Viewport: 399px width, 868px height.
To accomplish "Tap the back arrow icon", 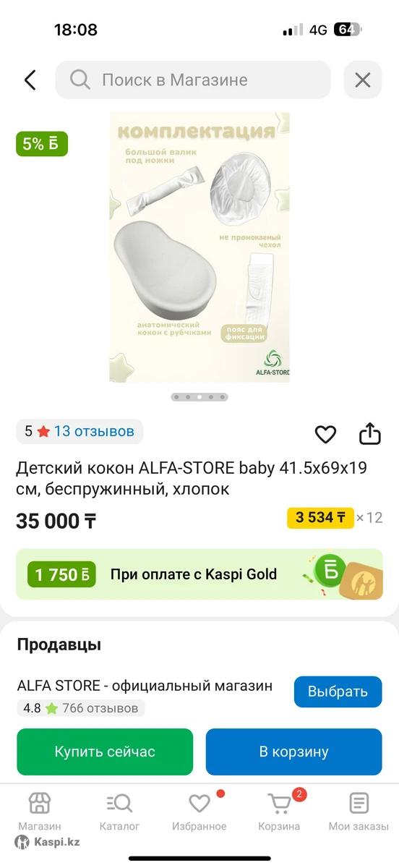I will coord(30,80).
